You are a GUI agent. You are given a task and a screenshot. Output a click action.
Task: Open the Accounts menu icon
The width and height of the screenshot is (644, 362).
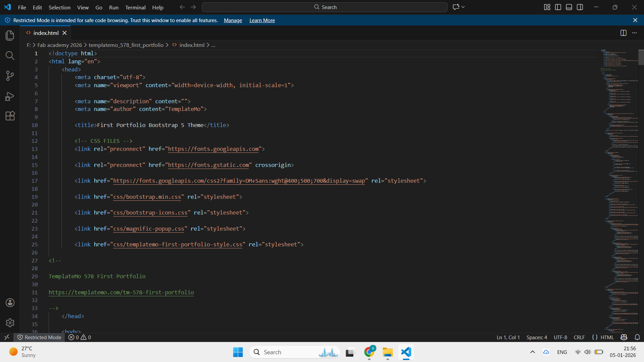tap(10, 303)
